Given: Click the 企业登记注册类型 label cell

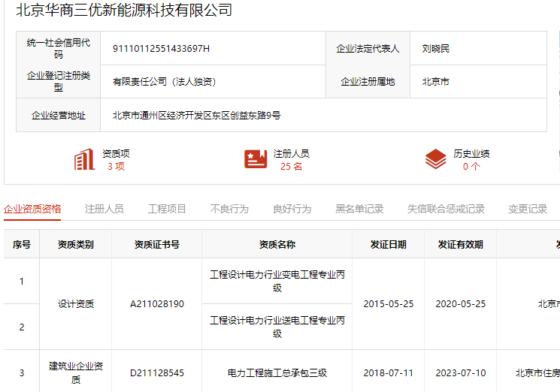Looking at the screenshot, I should (x=58, y=81).
